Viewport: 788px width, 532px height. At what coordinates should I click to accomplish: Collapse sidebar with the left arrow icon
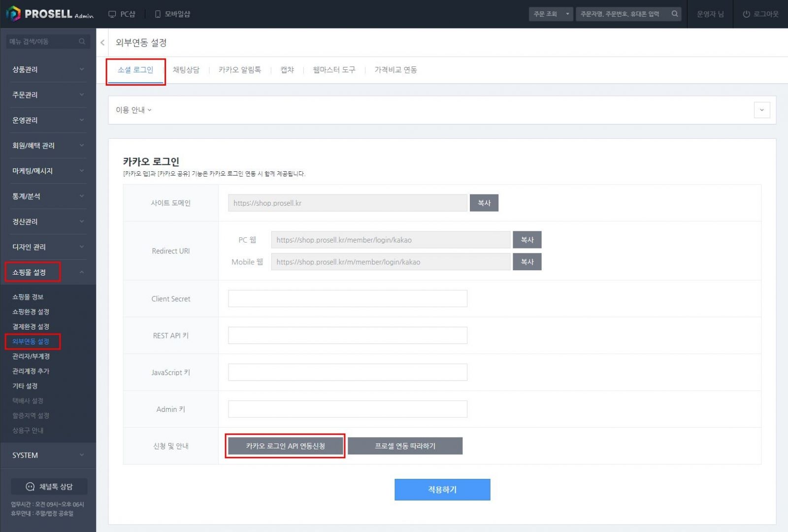(102, 43)
